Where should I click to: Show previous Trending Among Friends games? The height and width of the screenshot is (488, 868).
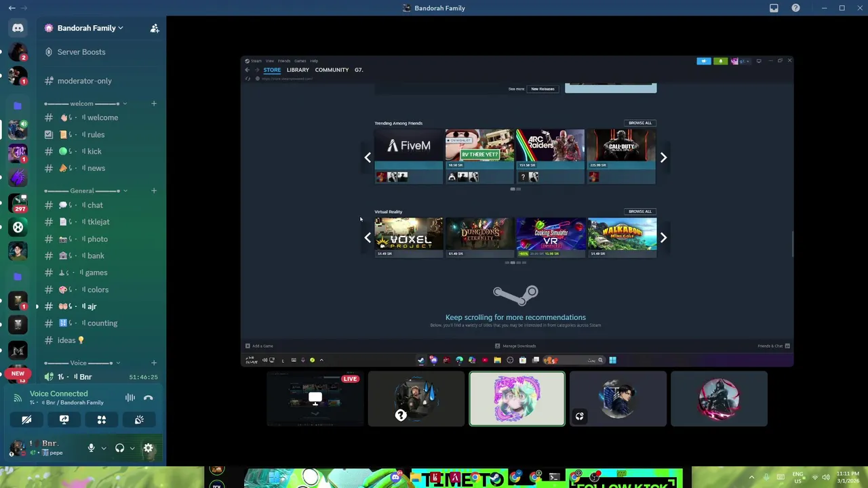pyautogui.click(x=368, y=157)
